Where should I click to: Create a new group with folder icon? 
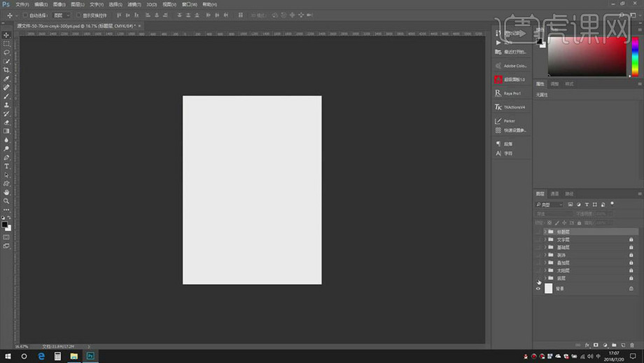614,345
